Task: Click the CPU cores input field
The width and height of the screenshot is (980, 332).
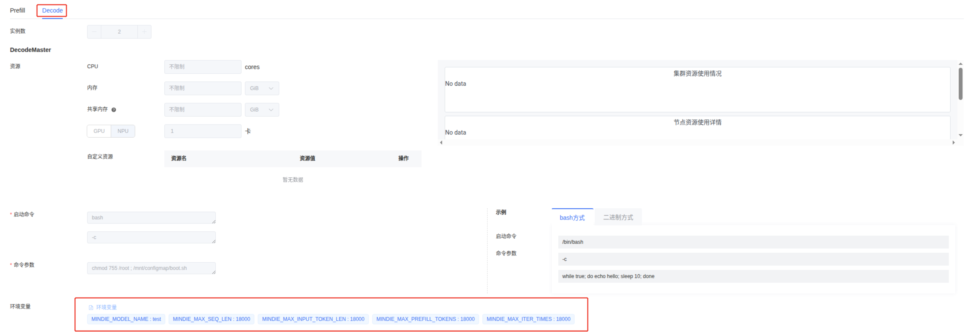Action: (x=202, y=67)
